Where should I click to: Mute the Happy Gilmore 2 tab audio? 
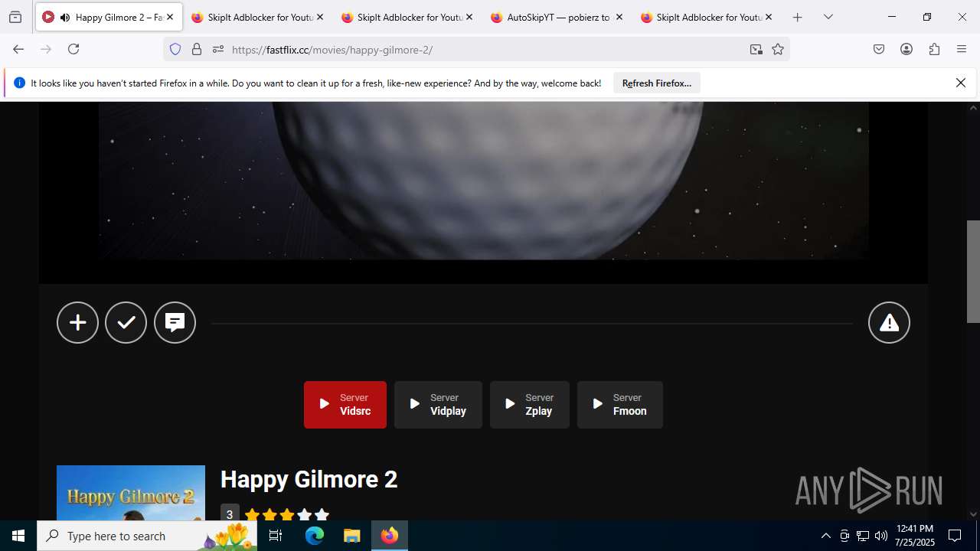[65, 17]
